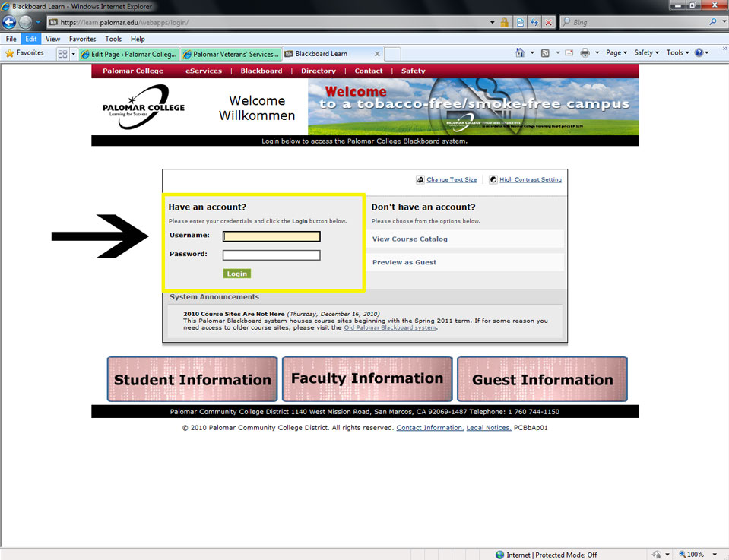Click Safety in the red navigation bar
The image size is (729, 560).
pos(414,71)
